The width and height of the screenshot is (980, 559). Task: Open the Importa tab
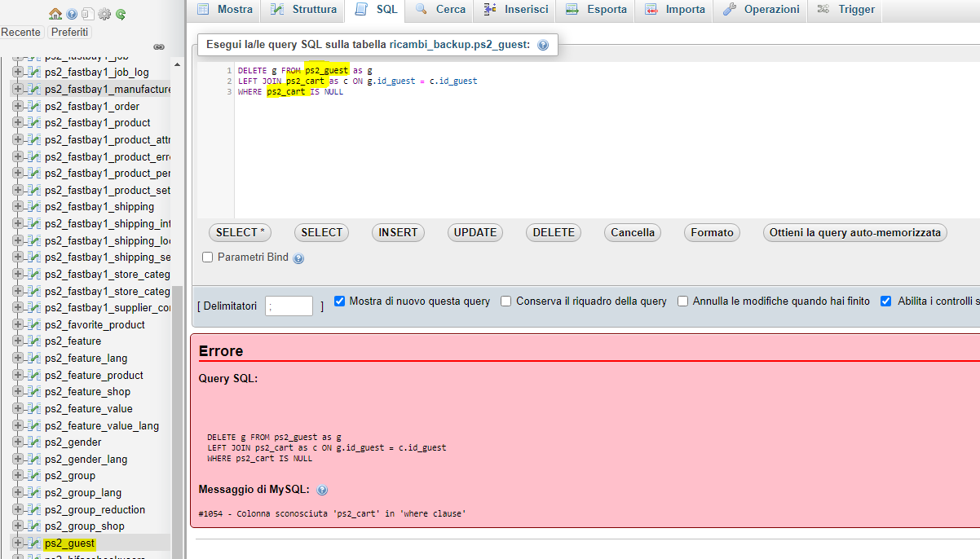[x=675, y=10]
